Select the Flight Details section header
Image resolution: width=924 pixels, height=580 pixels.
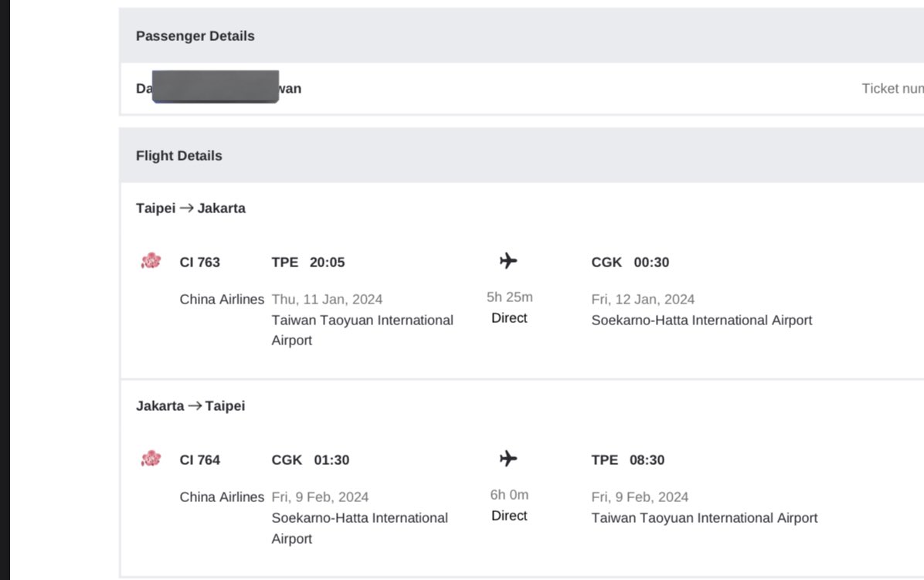point(179,156)
